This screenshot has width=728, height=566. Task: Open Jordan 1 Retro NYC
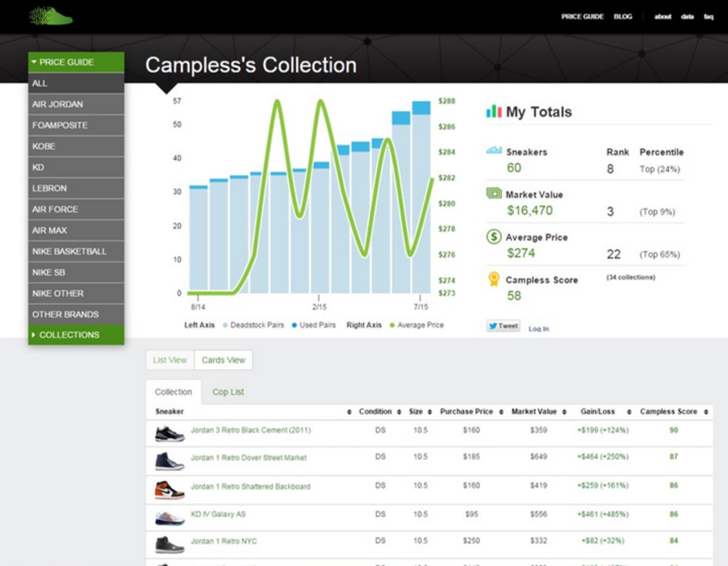(224, 541)
